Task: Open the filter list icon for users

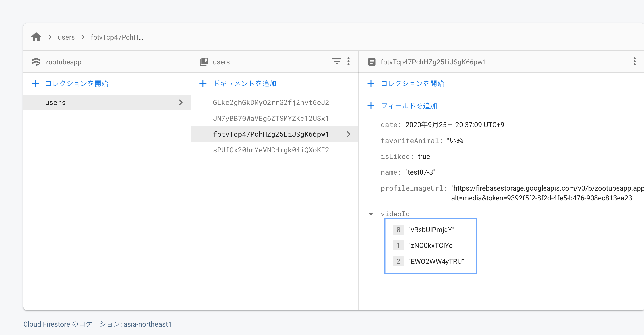Action: click(x=337, y=62)
